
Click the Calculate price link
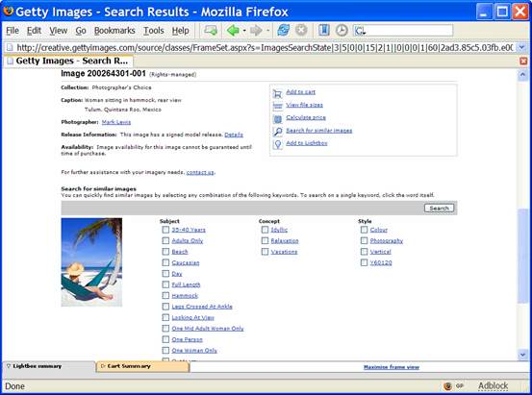click(306, 117)
